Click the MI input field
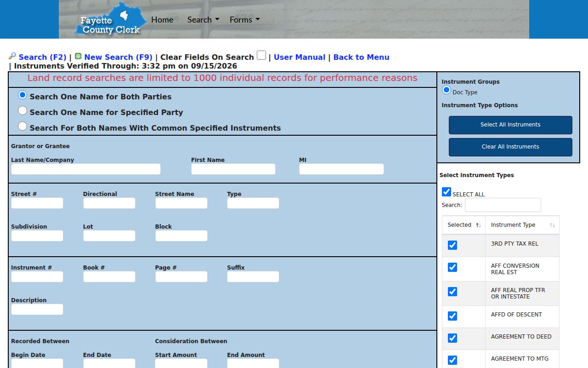Screen dimensions: 588x368 pyautogui.click(x=341, y=169)
